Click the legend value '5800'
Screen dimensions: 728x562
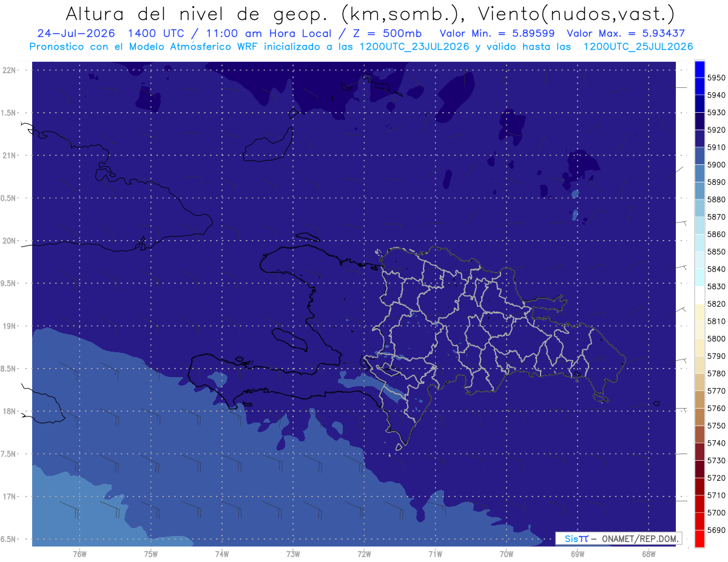(716, 338)
